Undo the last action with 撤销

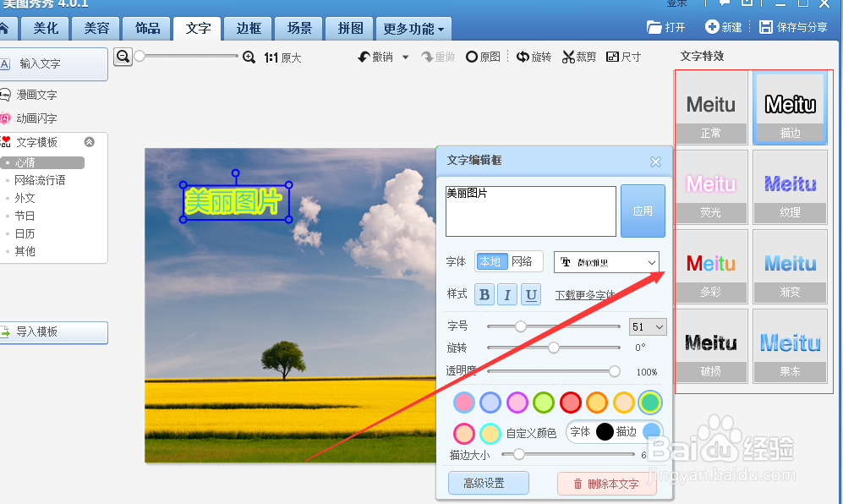[375, 57]
